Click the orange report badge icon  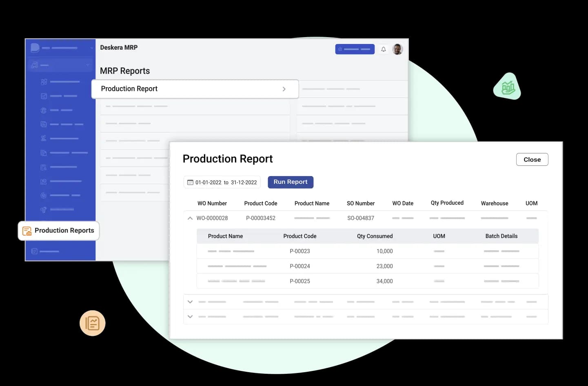[x=93, y=324]
